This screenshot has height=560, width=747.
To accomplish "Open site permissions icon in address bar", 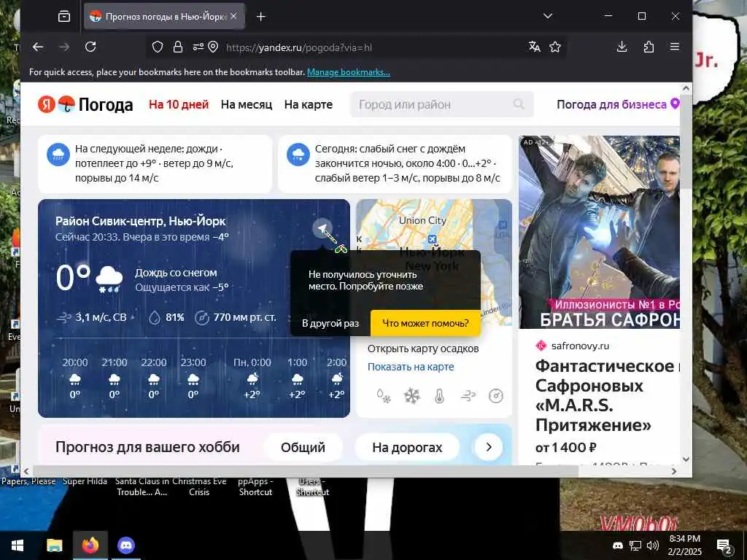I will click(198, 47).
